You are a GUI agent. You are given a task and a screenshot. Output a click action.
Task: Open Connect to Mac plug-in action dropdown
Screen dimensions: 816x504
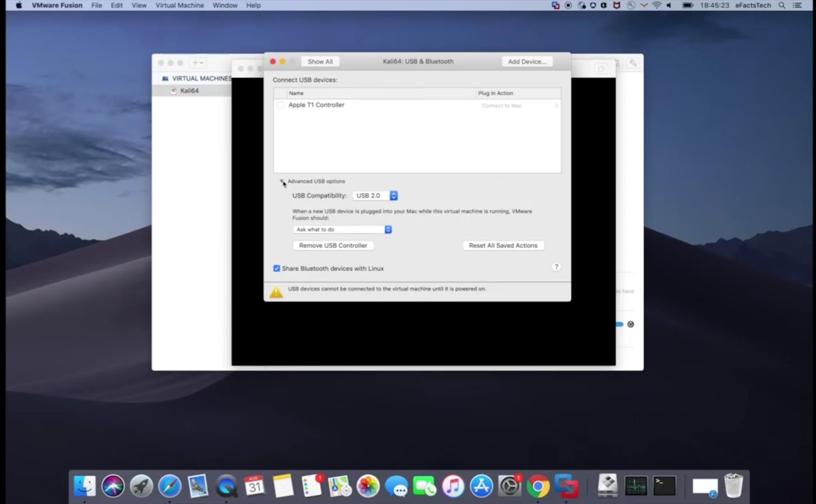click(520, 105)
